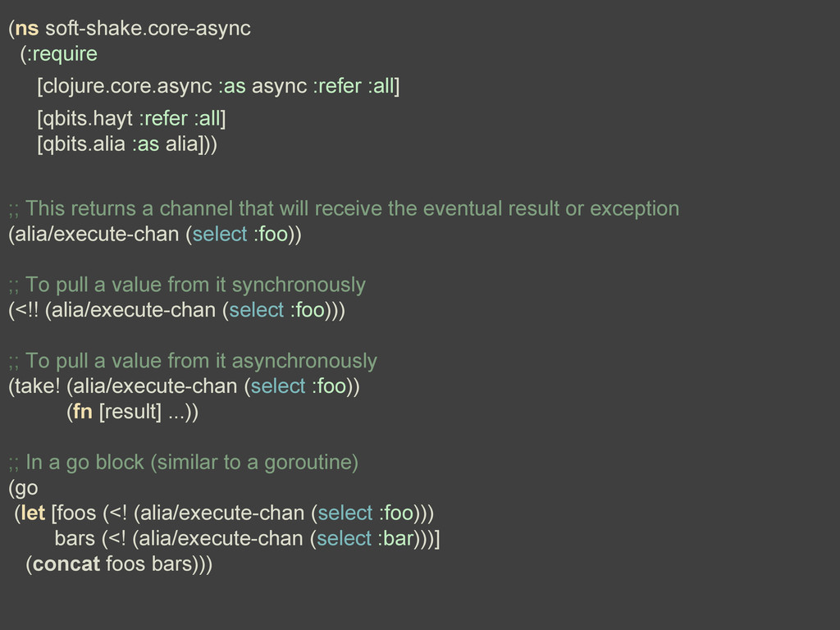Click the comment about eventual result or exception
The height and width of the screenshot is (630, 840).
344,208
